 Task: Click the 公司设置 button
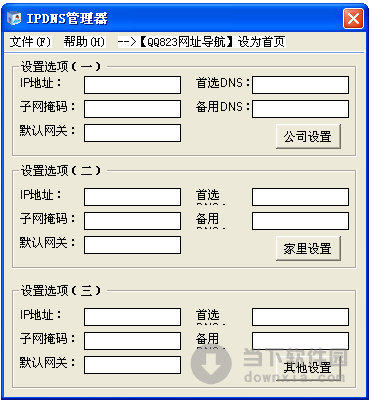coord(308,136)
